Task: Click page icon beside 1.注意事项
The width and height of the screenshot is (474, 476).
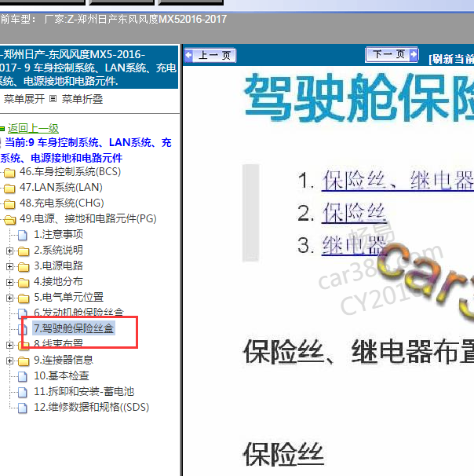Action: [23, 236]
